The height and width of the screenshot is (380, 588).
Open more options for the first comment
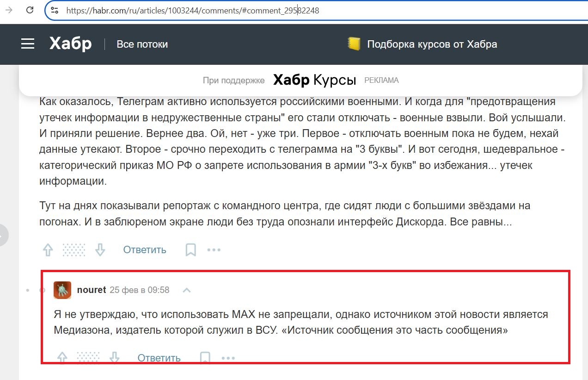(x=214, y=250)
